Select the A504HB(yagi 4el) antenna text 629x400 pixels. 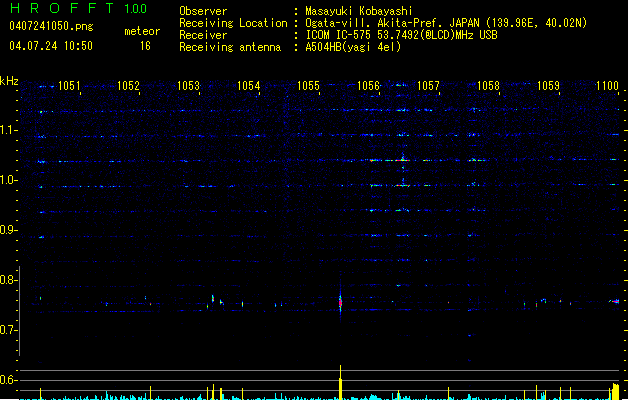353,47
